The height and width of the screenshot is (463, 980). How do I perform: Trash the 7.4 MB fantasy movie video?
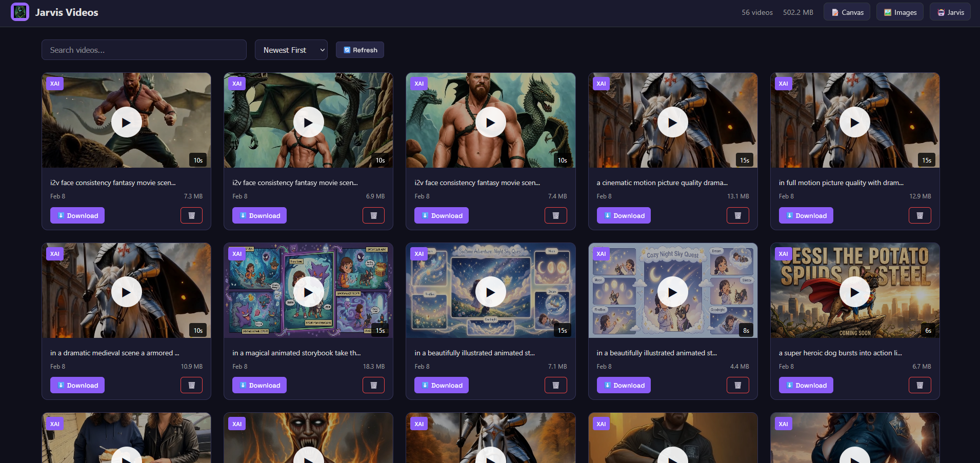pyautogui.click(x=555, y=215)
